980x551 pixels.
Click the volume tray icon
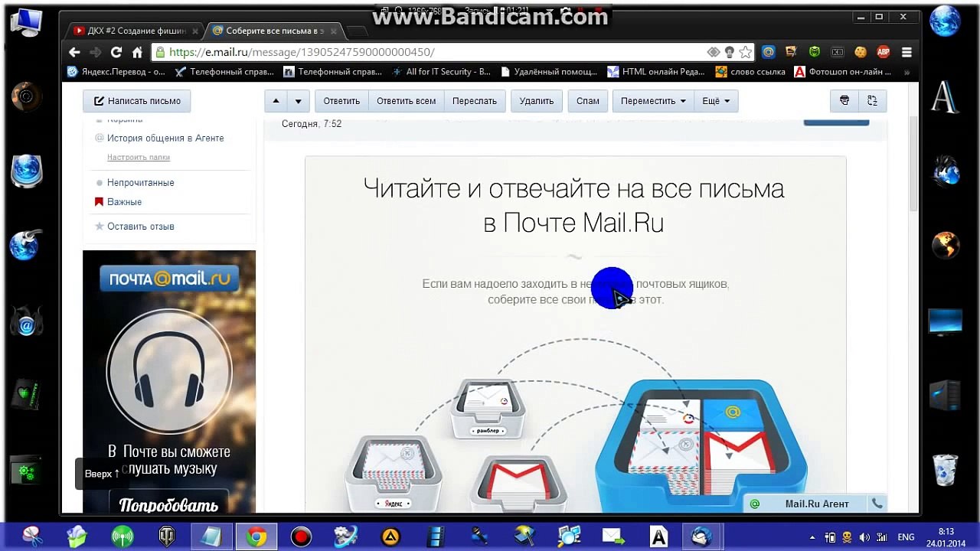865,537
